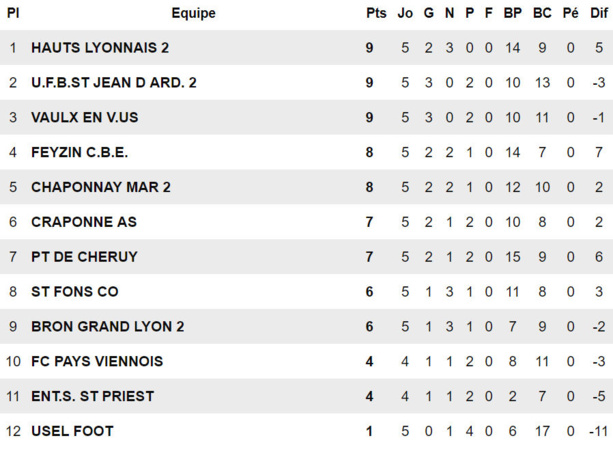Click the HAUTS LYONNAIS 2 team name

[x=100, y=48]
